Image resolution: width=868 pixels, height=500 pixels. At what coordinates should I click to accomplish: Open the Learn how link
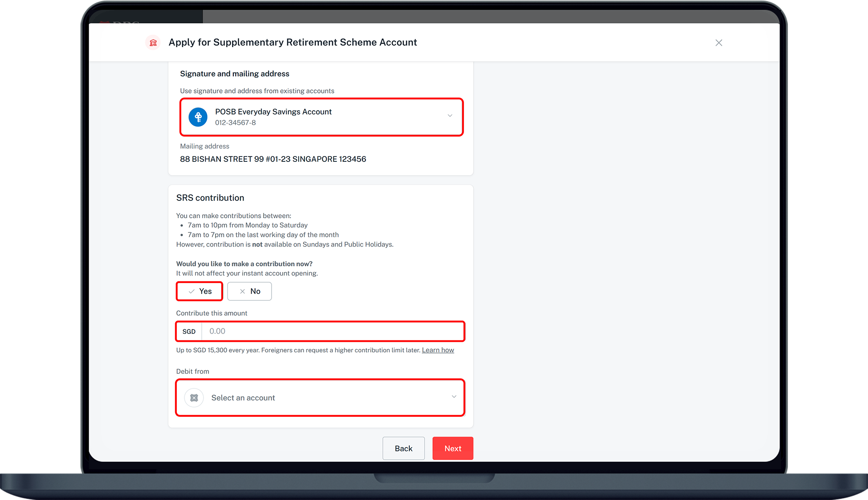(438, 350)
